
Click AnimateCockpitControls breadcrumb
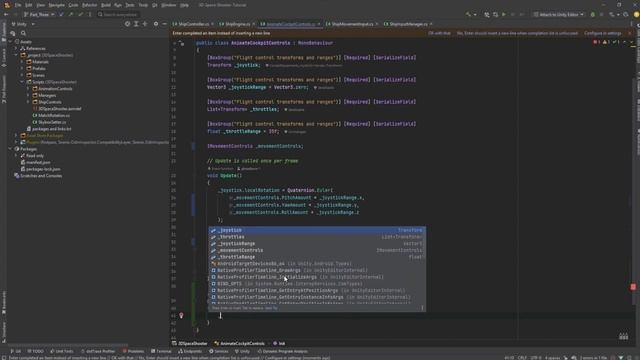(240, 344)
